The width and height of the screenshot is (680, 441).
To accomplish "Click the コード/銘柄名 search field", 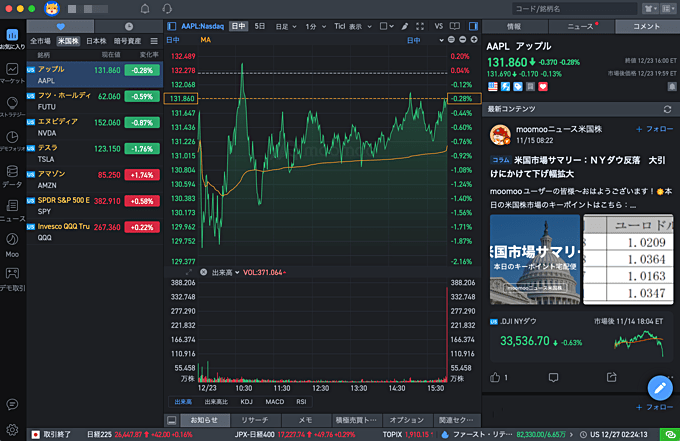I will point(574,9).
